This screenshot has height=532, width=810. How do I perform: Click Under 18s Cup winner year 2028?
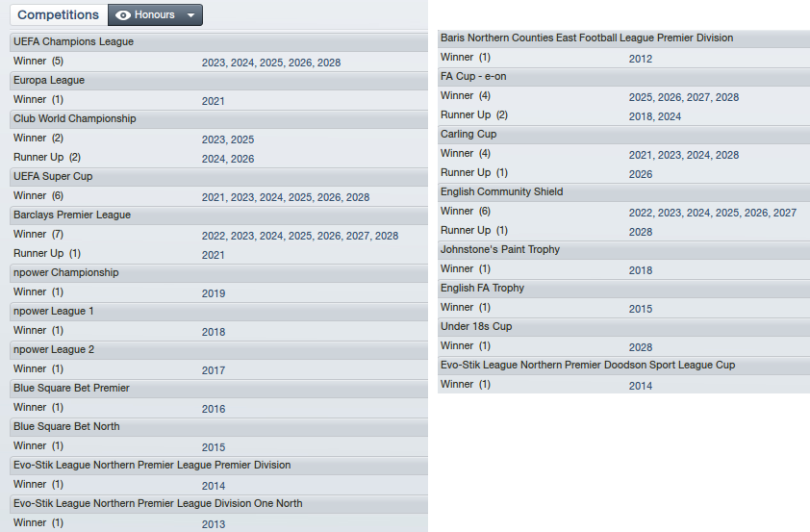pyautogui.click(x=641, y=347)
